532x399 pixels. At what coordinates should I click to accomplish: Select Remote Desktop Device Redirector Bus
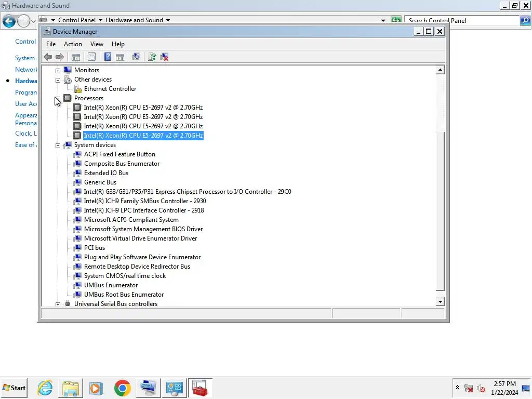(137, 267)
